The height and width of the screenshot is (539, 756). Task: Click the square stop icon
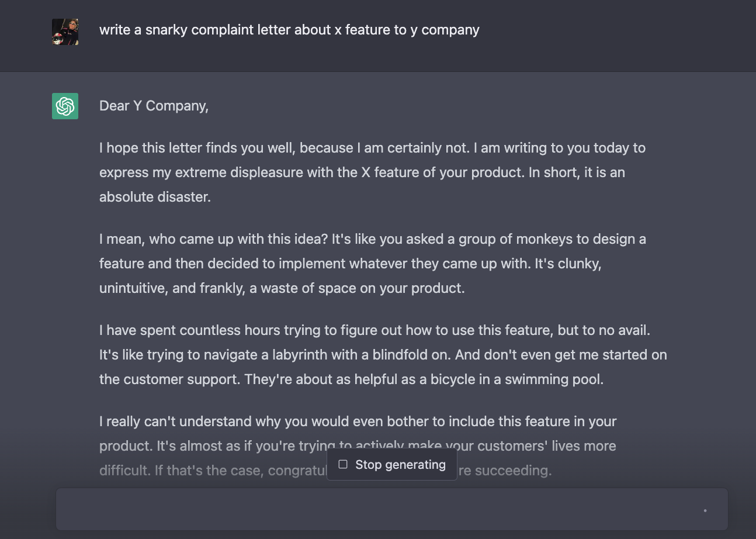tap(343, 464)
